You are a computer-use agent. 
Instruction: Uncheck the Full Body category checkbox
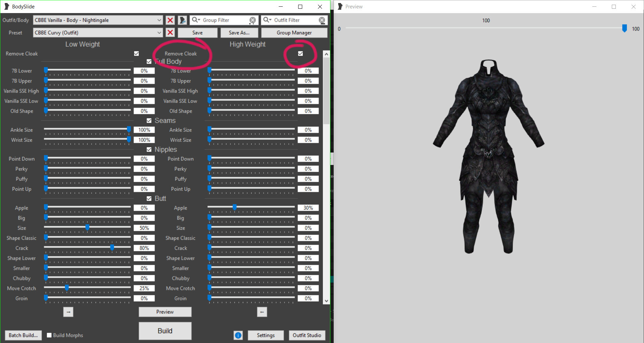149,62
